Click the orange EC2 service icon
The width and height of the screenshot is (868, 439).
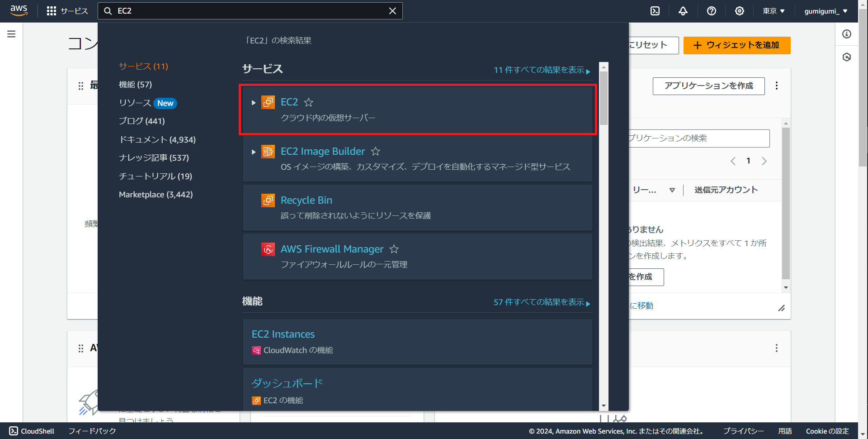tap(268, 102)
